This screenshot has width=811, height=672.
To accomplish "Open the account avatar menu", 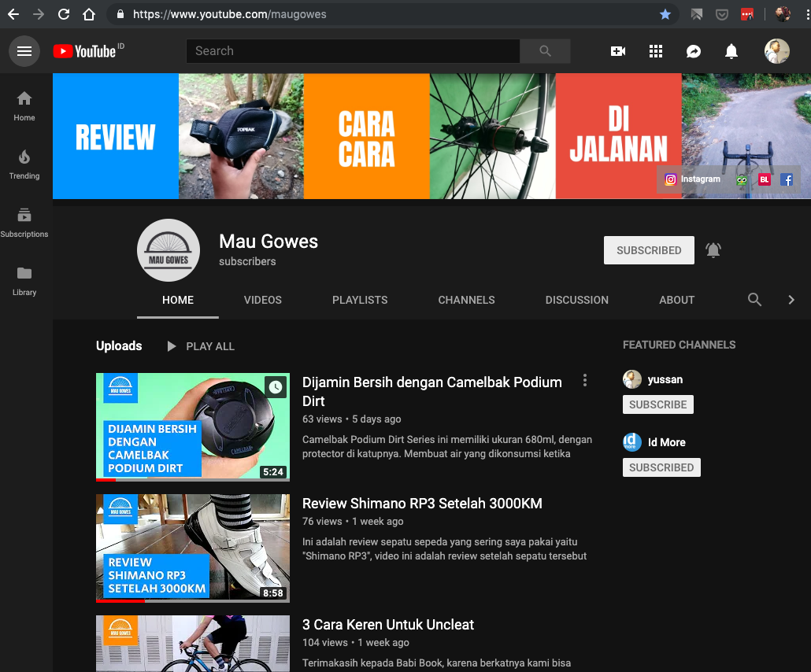I will tap(777, 51).
